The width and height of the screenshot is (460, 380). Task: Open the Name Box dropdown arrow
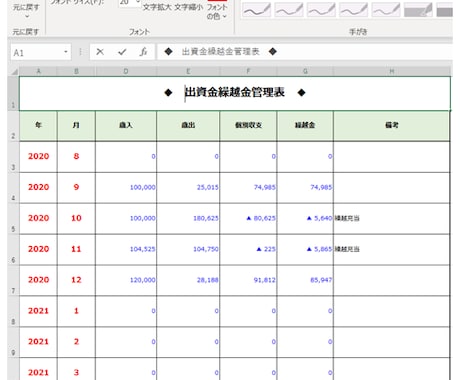click(66, 52)
